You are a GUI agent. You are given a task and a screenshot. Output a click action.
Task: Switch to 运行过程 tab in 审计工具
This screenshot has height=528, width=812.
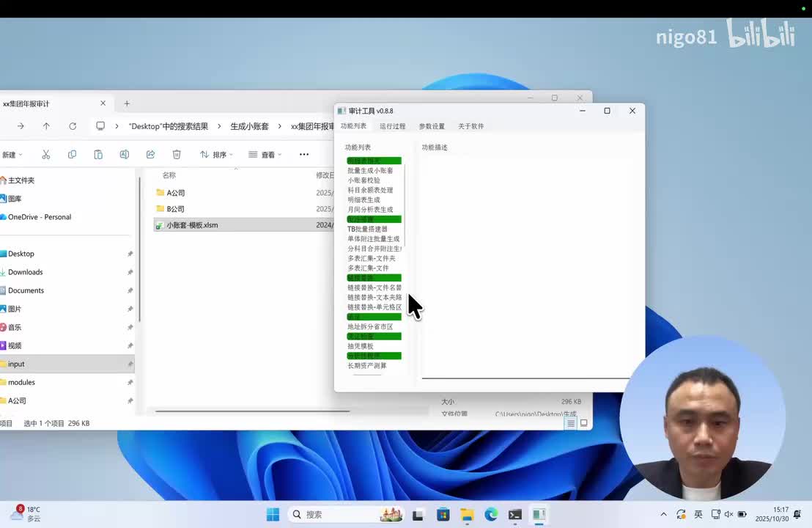point(393,126)
